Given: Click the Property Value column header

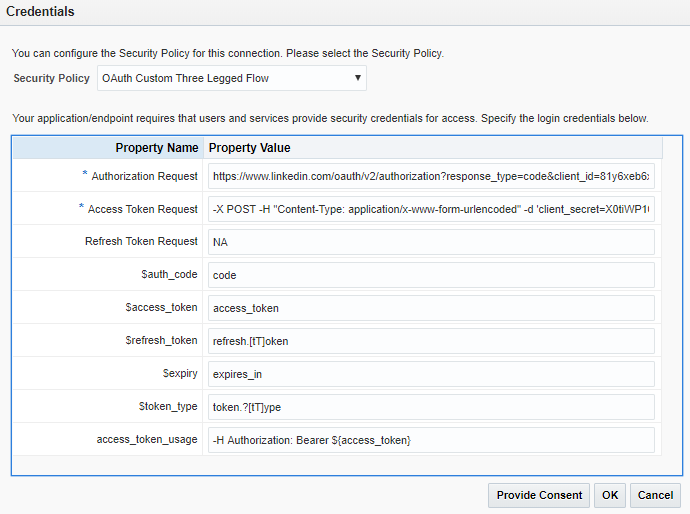Looking at the screenshot, I should 249,148.
